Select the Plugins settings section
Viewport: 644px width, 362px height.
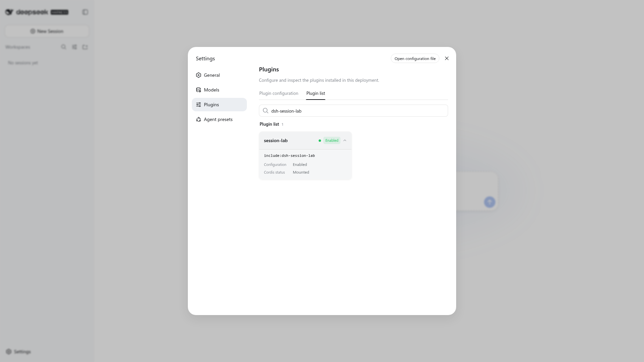point(219,105)
